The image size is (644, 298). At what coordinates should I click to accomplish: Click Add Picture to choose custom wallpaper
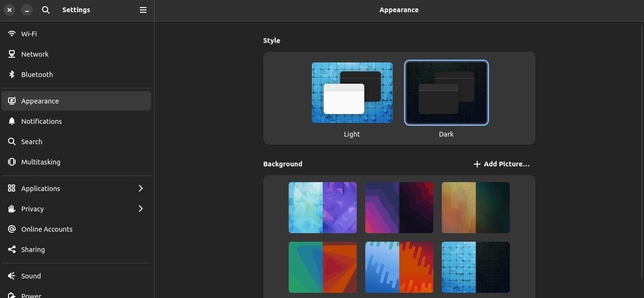[x=501, y=164]
